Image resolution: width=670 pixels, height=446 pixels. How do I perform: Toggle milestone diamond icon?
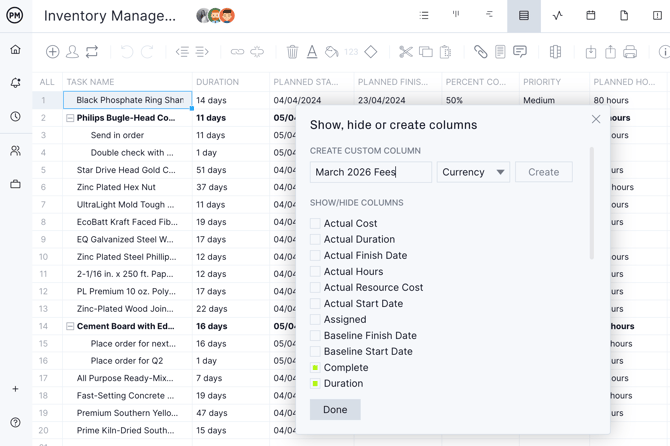[x=370, y=52]
